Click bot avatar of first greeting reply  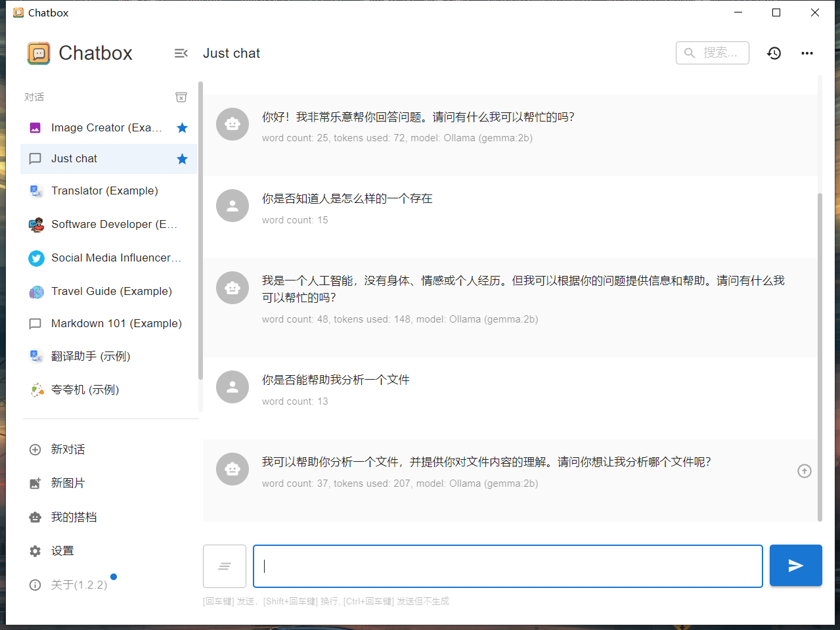pos(232,124)
